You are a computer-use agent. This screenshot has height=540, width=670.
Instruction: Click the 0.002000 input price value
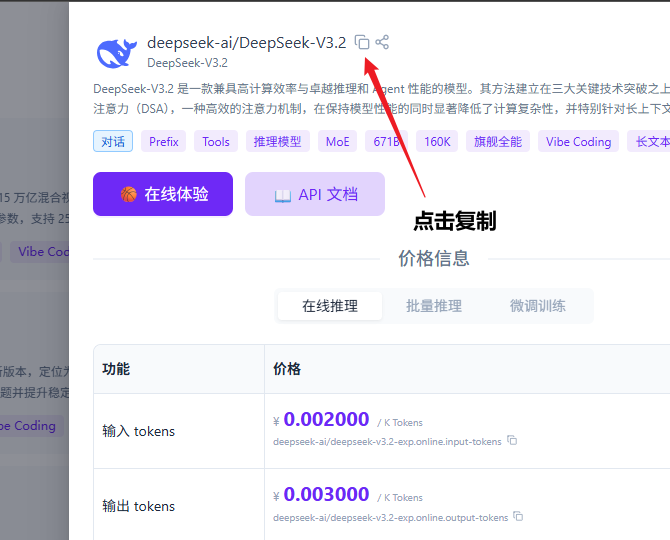point(326,419)
